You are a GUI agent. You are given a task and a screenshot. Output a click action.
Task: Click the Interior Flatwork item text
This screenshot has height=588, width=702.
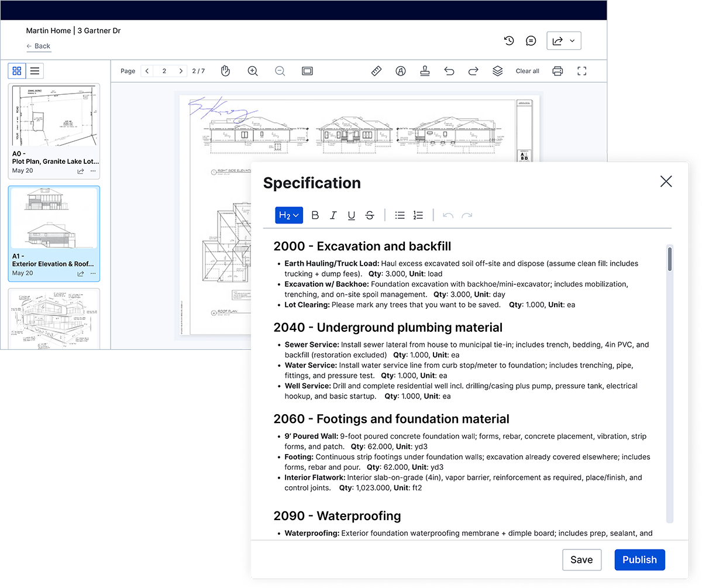(x=463, y=483)
